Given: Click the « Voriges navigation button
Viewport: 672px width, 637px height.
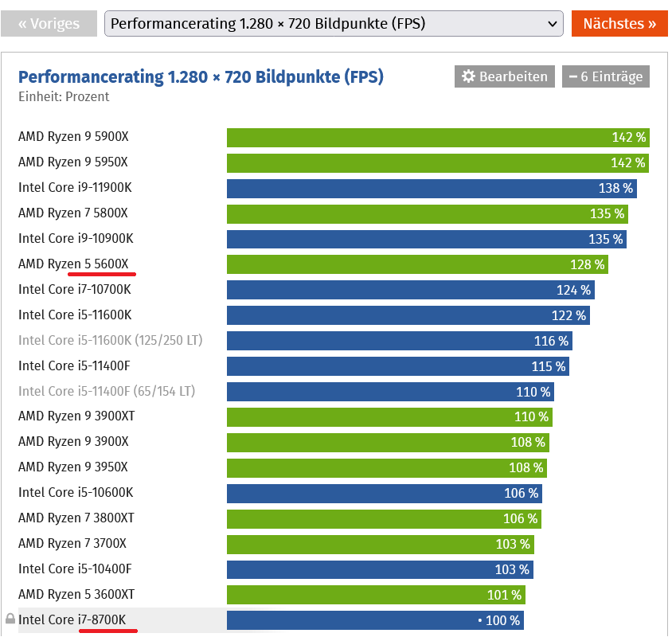Looking at the screenshot, I should tap(49, 23).
